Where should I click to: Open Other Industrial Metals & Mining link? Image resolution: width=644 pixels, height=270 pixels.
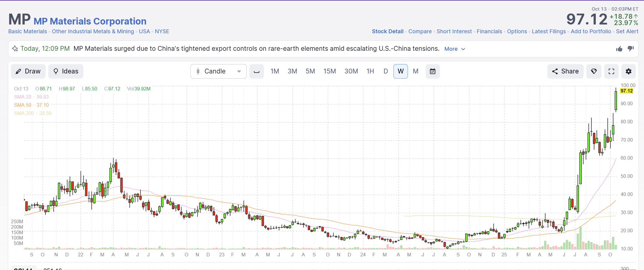point(93,31)
